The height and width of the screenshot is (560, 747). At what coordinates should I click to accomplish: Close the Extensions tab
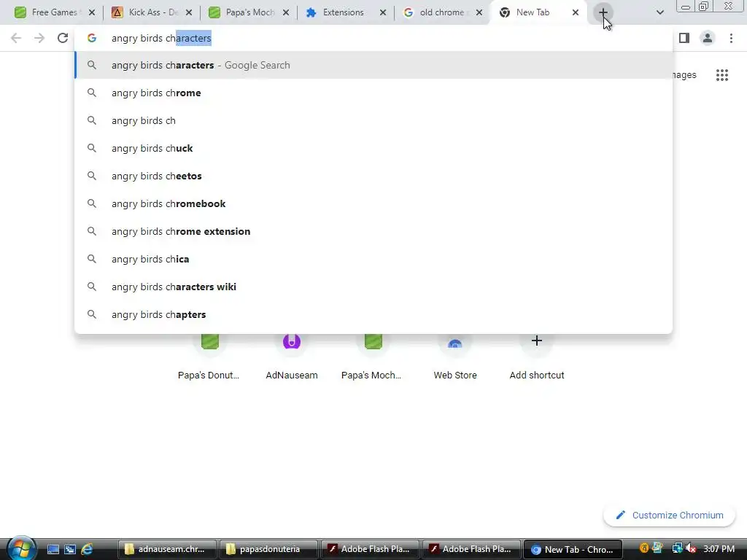click(x=383, y=12)
